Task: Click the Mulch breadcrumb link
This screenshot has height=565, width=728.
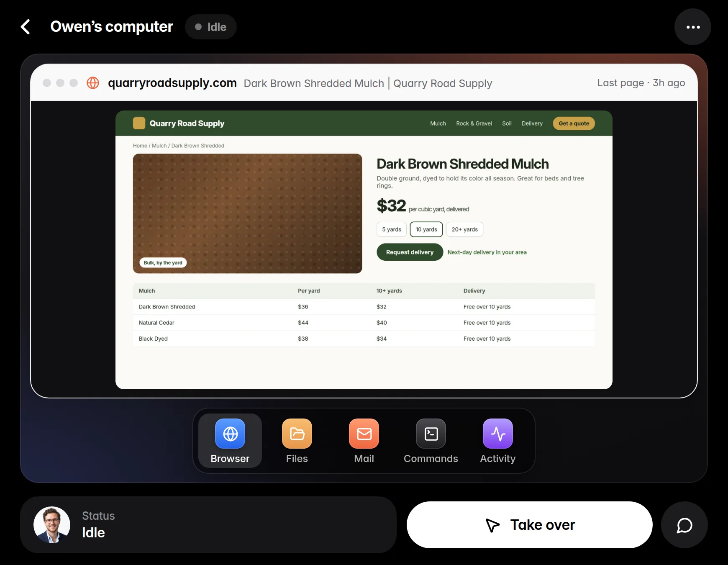Action: [x=159, y=146]
